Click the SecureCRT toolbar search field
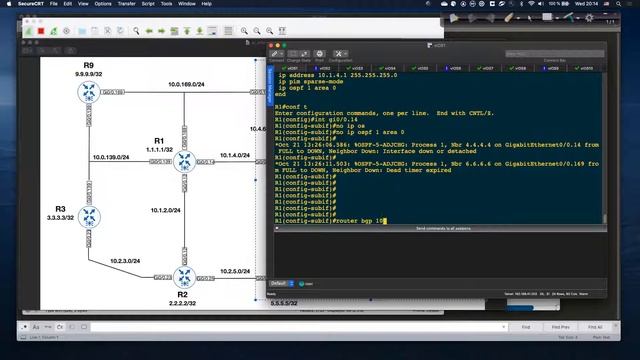Image resolution: width=640 pixels, height=360 pixels. [554, 54]
